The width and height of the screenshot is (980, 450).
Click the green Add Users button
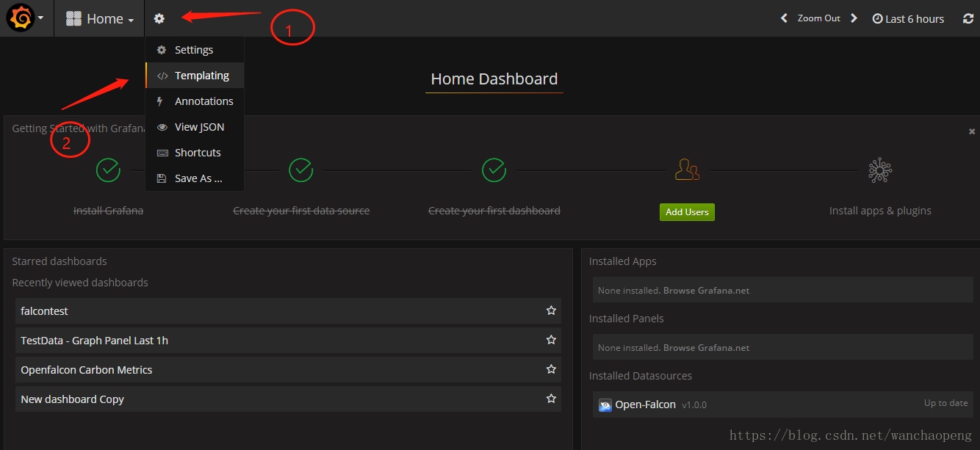pyautogui.click(x=687, y=212)
